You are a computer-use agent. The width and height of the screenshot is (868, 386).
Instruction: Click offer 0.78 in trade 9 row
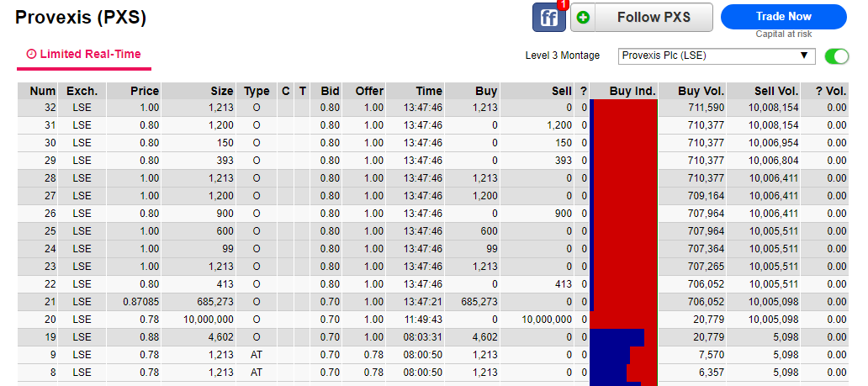pyautogui.click(x=373, y=356)
